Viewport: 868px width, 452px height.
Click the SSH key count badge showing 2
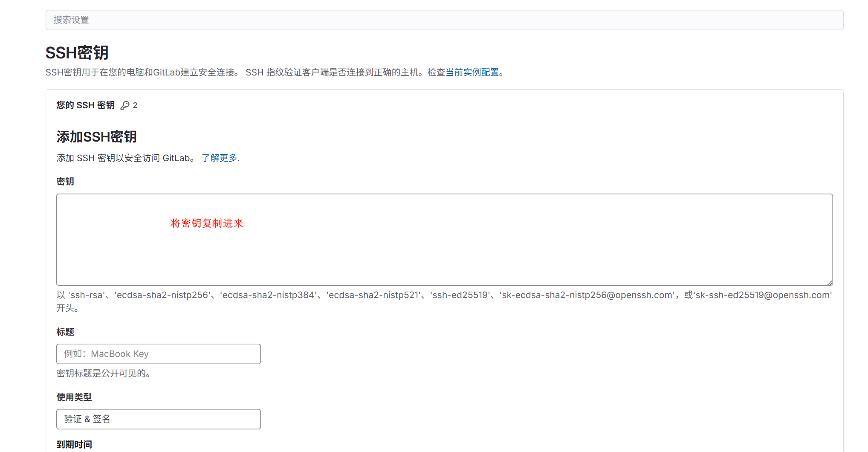136,105
